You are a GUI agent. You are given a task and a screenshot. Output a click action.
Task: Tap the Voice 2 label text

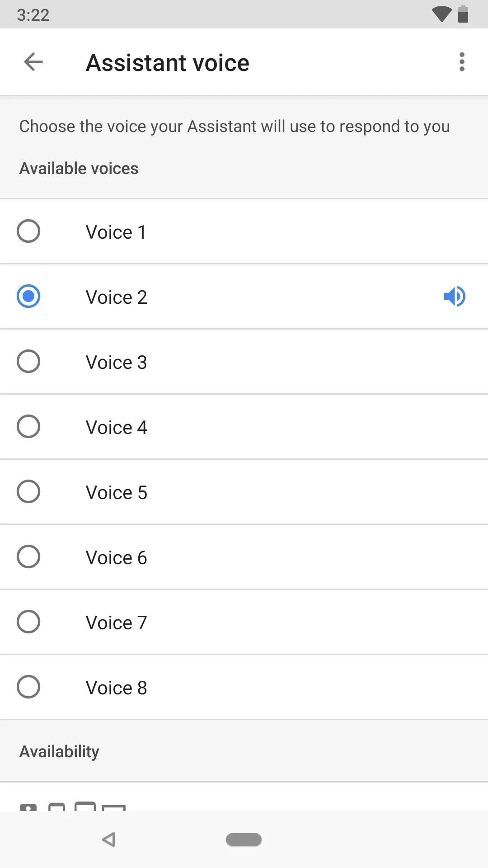pos(117,297)
